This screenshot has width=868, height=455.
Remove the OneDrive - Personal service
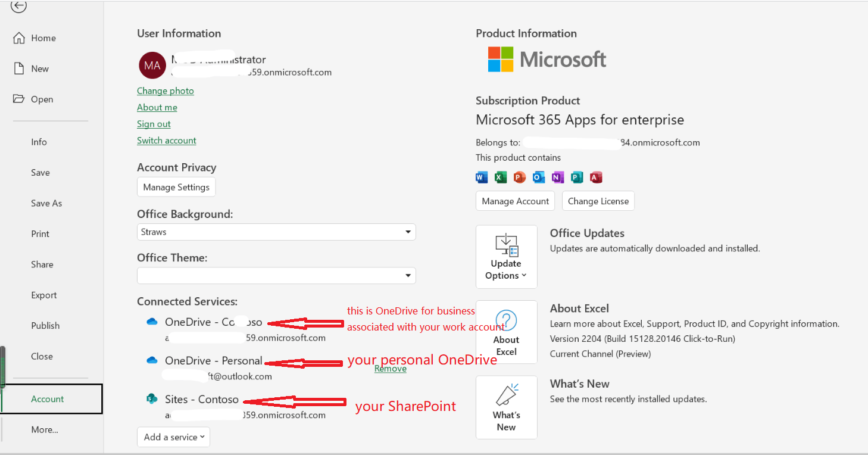click(391, 369)
